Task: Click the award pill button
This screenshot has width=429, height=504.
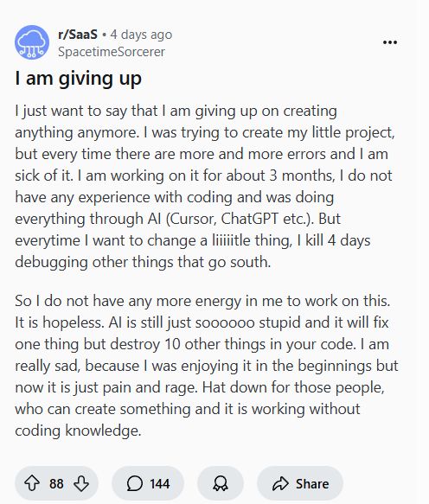Action: (x=221, y=483)
